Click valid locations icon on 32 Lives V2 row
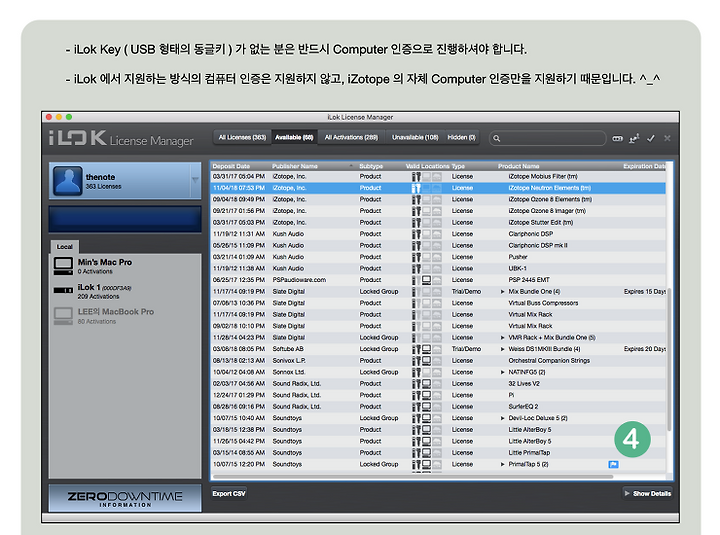The width and height of the screenshot is (720, 535). pyautogui.click(x=427, y=383)
